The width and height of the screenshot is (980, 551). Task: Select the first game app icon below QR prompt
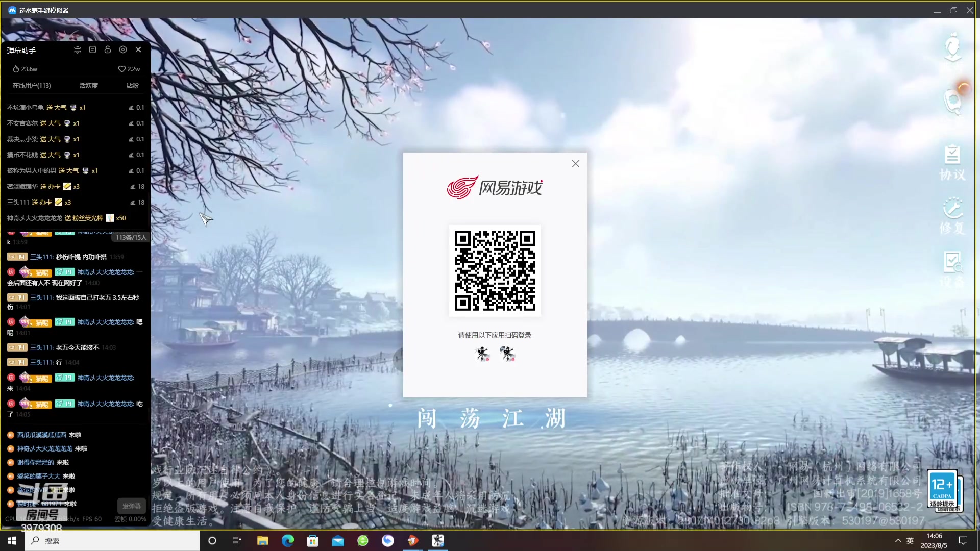(482, 353)
